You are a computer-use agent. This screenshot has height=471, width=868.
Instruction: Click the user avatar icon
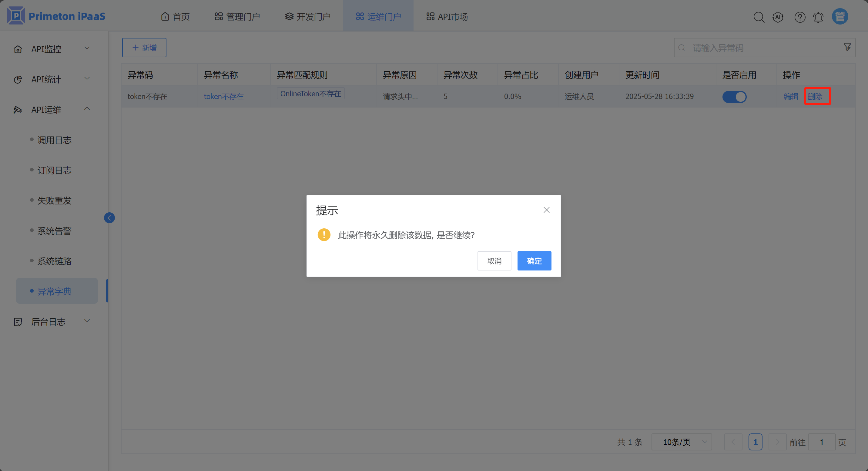pyautogui.click(x=840, y=16)
